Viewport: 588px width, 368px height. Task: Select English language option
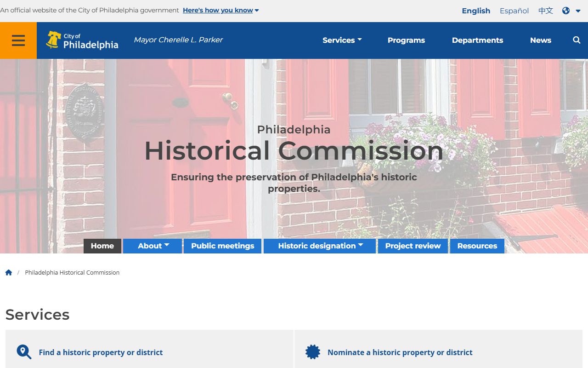(476, 11)
